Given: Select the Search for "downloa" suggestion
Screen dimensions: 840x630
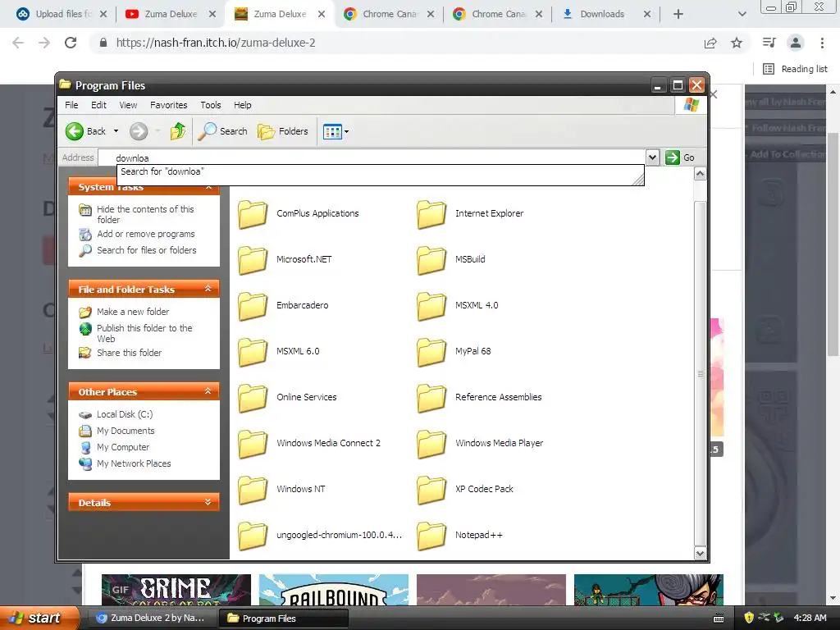Looking at the screenshot, I should 380,172.
